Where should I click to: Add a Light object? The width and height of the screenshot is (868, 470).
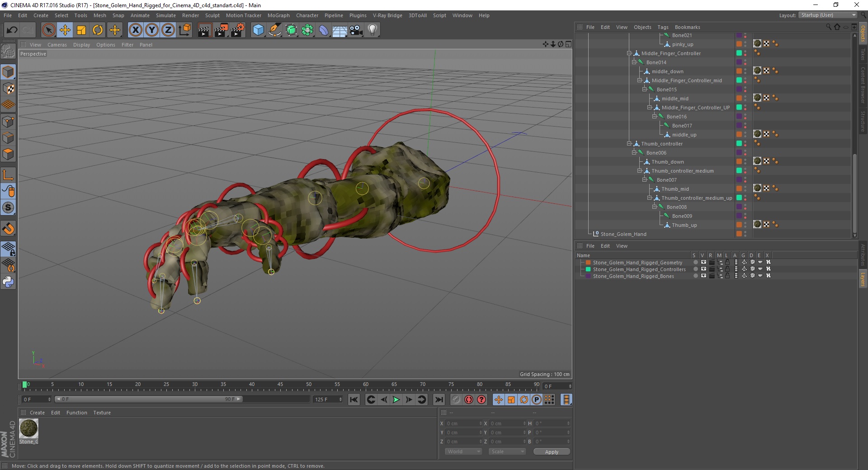point(373,30)
